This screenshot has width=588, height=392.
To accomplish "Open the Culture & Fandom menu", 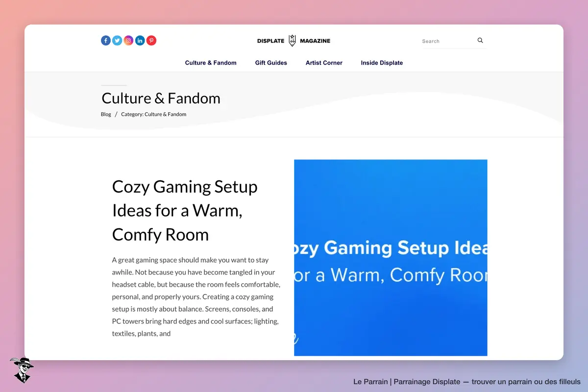I will click(x=211, y=63).
